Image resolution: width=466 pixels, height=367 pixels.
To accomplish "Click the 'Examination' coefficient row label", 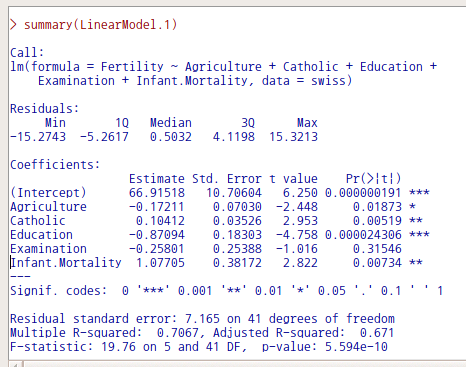I will tap(48, 249).
